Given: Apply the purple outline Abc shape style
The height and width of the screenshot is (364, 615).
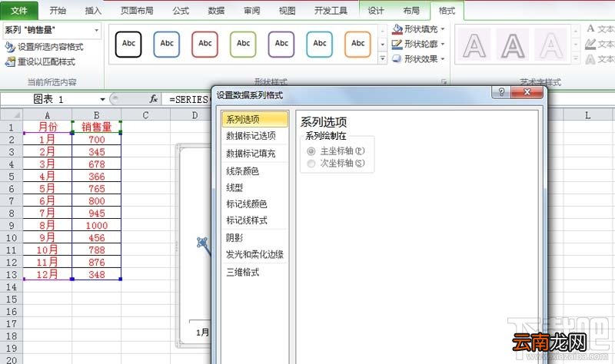Looking at the screenshot, I should pyautogui.click(x=281, y=45).
